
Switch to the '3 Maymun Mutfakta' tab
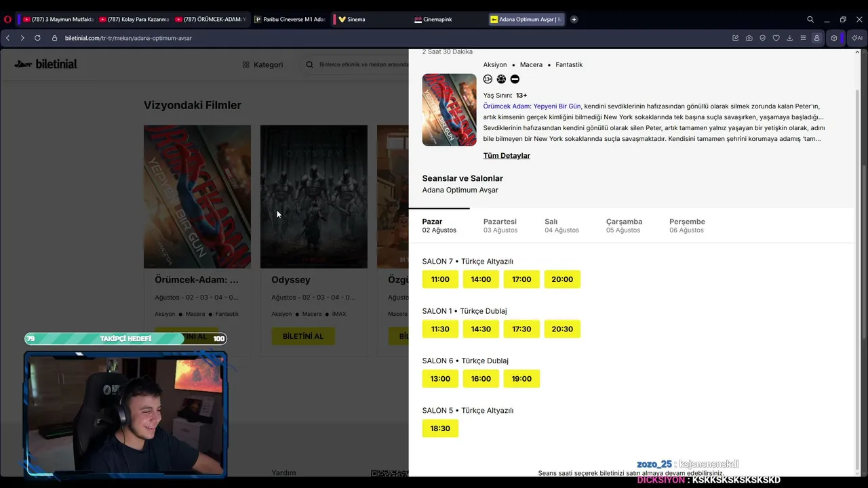point(57,20)
